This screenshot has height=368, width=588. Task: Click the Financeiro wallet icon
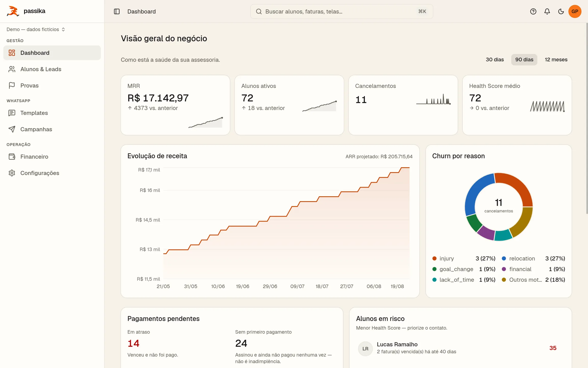[12, 156]
